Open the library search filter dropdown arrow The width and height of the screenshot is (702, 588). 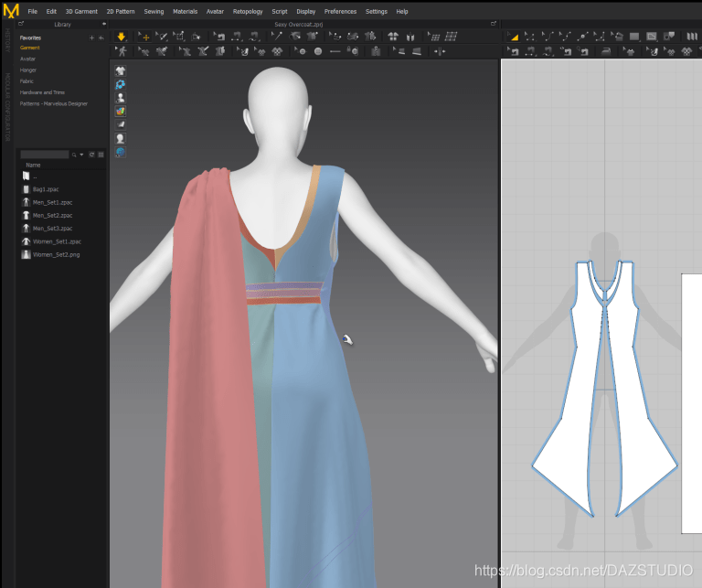81,155
